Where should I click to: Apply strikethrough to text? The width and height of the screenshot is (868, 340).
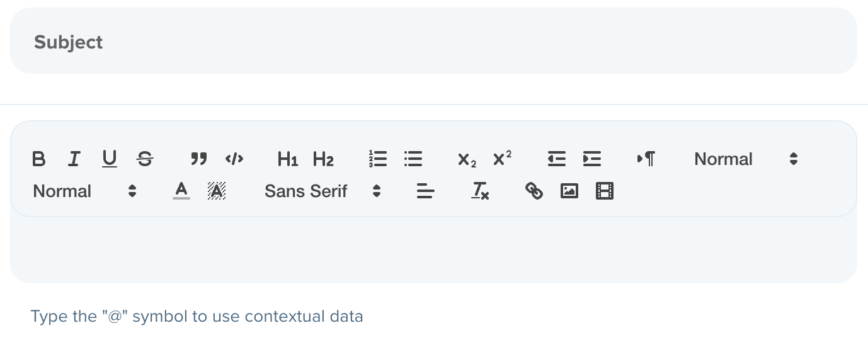(x=145, y=159)
